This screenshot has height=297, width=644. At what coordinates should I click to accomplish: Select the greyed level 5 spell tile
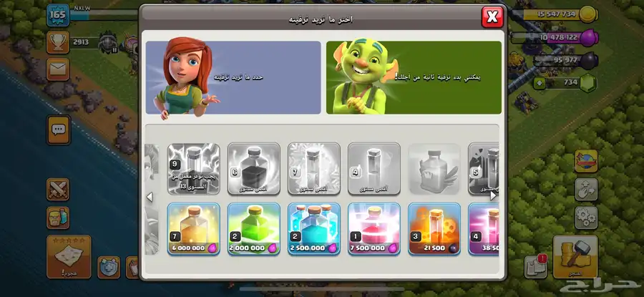(x=484, y=168)
